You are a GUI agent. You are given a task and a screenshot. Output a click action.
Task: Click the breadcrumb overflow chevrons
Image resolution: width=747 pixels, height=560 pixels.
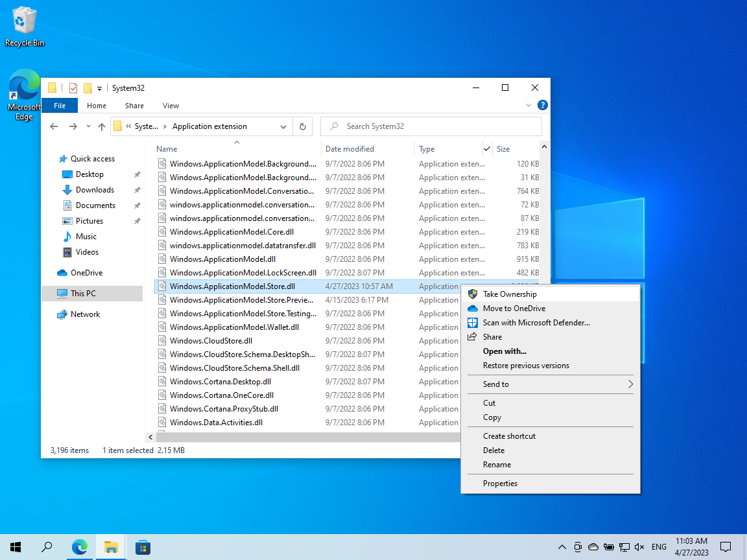pyautogui.click(x=128, y=126)
